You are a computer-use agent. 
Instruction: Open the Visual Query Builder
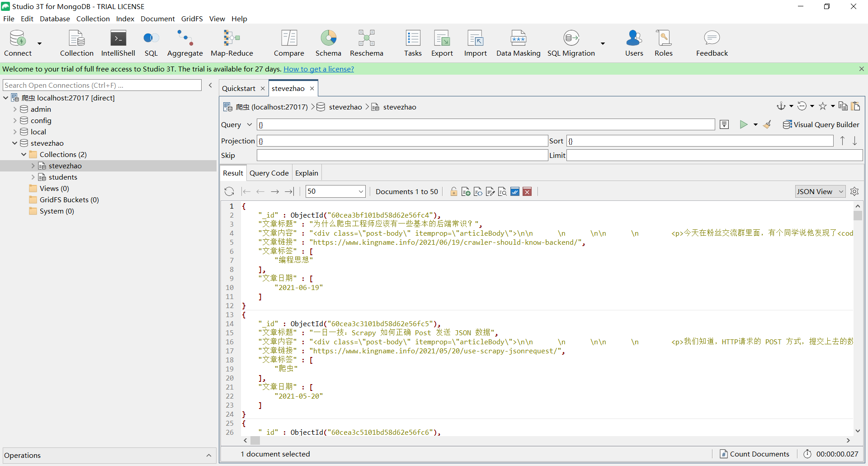(x=821, y=124)
